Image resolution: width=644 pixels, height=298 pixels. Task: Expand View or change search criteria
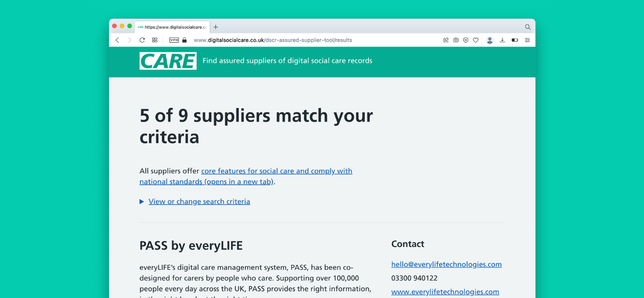[199, 201]
